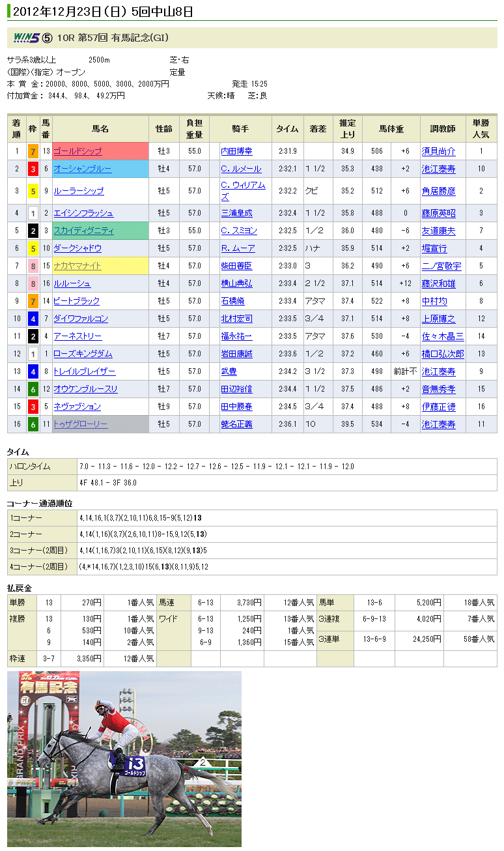Open trainer 角居勝彦 link
Viewport: 504px width, 851px height.
[x=438, y=191]
